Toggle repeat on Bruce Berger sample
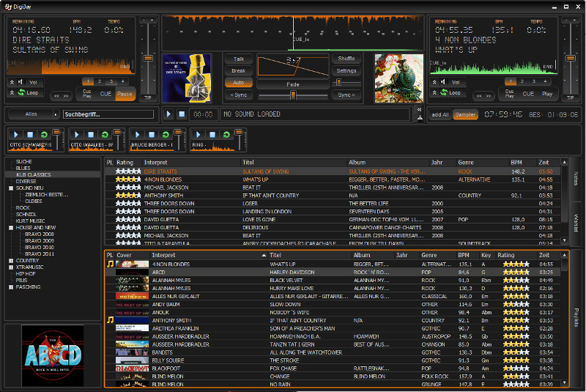586x392 pixels. [166, 135]
